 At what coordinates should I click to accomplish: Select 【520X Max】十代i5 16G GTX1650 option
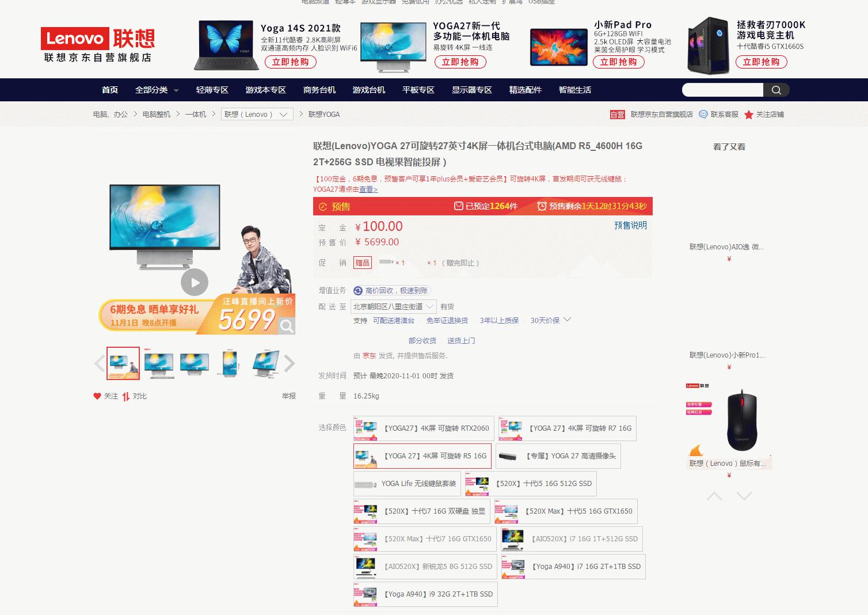[566, 511]
